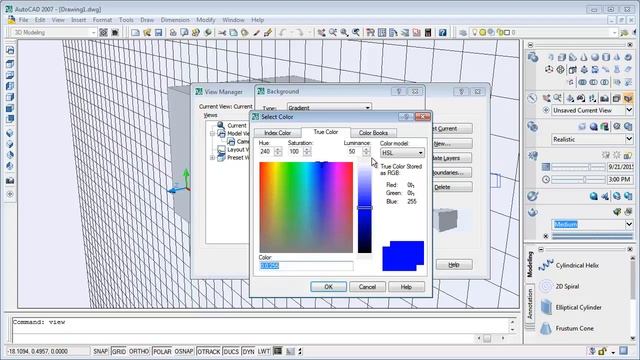Image resolution: width=640 pixels, height=360 pixels.
Task: Toggle ORTHO mode in status bar
Action: [x=139, y=351]
